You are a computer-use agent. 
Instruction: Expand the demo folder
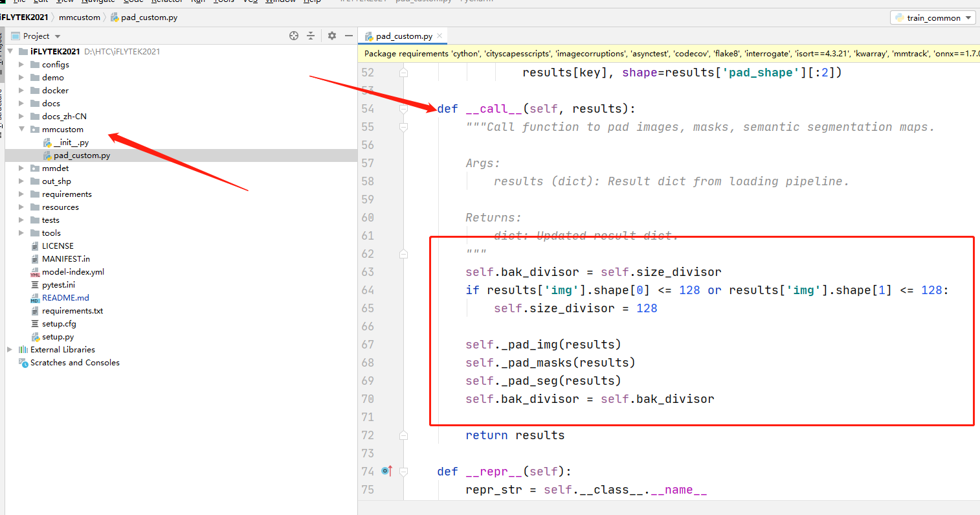[x=21, y=77]
